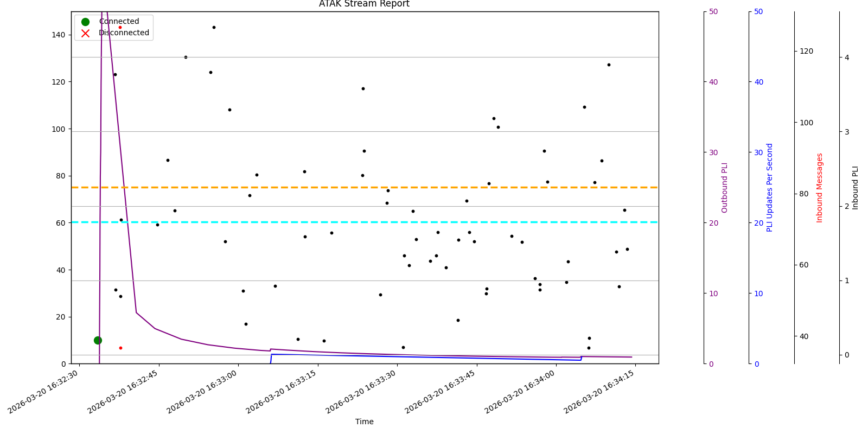
Task: Click the ATAK Stream Report title
Action: (364, 4)
